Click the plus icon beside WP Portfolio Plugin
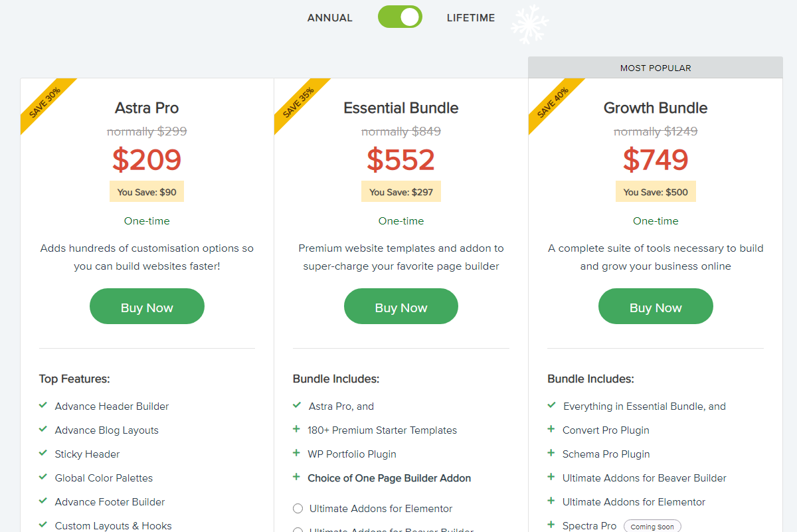797x532 pixels. click(x=296, y=453)
